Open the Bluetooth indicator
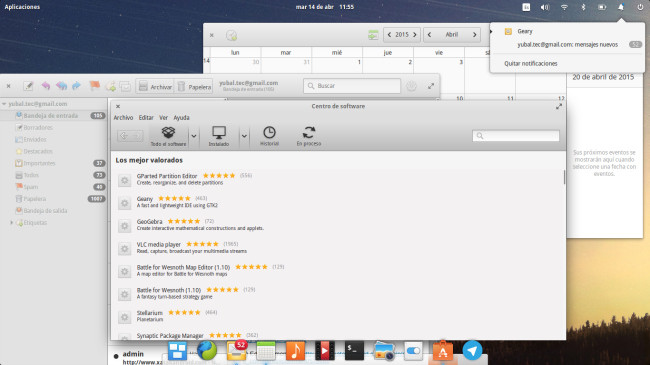 point(583,7)
